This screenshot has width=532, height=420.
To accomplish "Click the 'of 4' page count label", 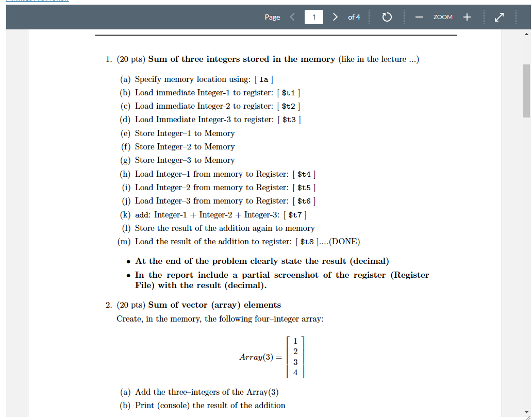I will 354,16.
